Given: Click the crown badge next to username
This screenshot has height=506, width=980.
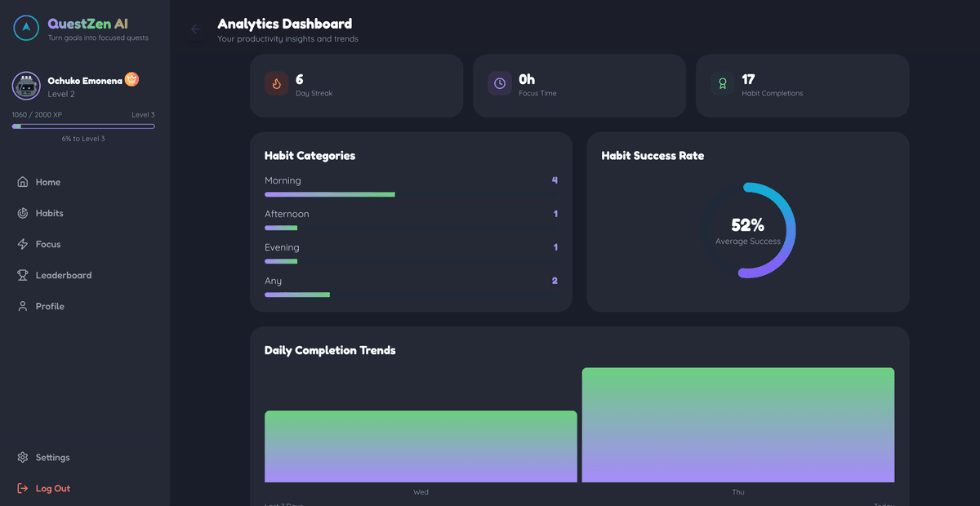Looking at the screenshot, I should (131, 79).
